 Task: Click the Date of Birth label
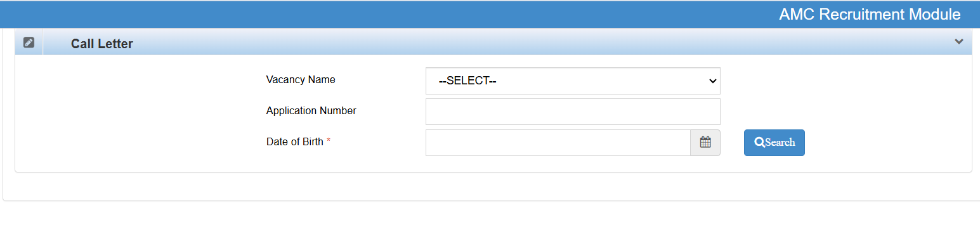click(x=295, y=142)
